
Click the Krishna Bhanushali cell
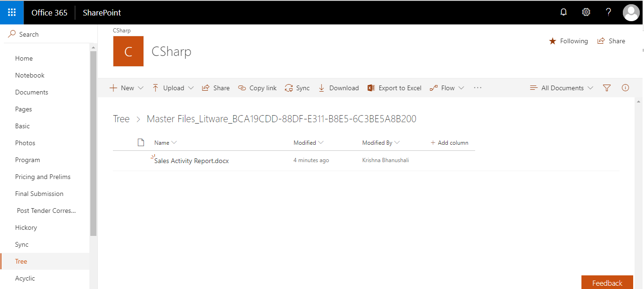pyautogui.click(x=385, y=160)
